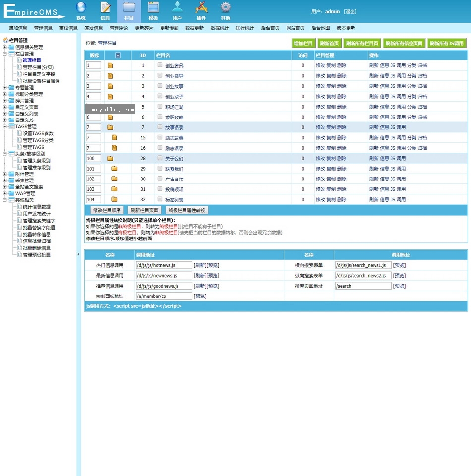Open the 其他 (Other) gear icon
The width and height of the screenshot is (471, 476).
(225, 8)
